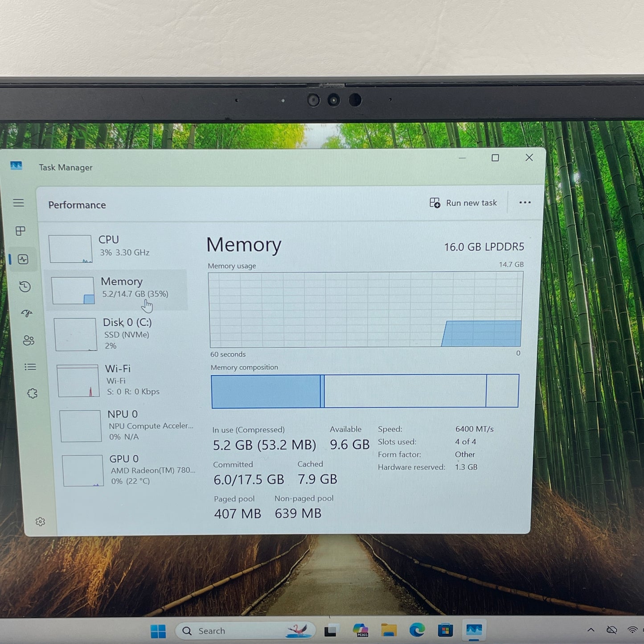Click the GPU 0 mini graph thumbnail

tap(83, 470)
